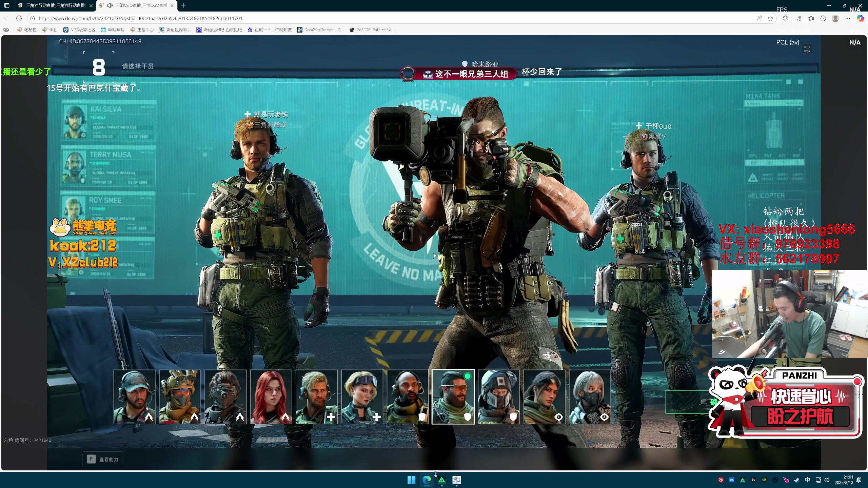Open the Steam tray icon
Viewport: 868px width, 488px height.
(796, 480)
